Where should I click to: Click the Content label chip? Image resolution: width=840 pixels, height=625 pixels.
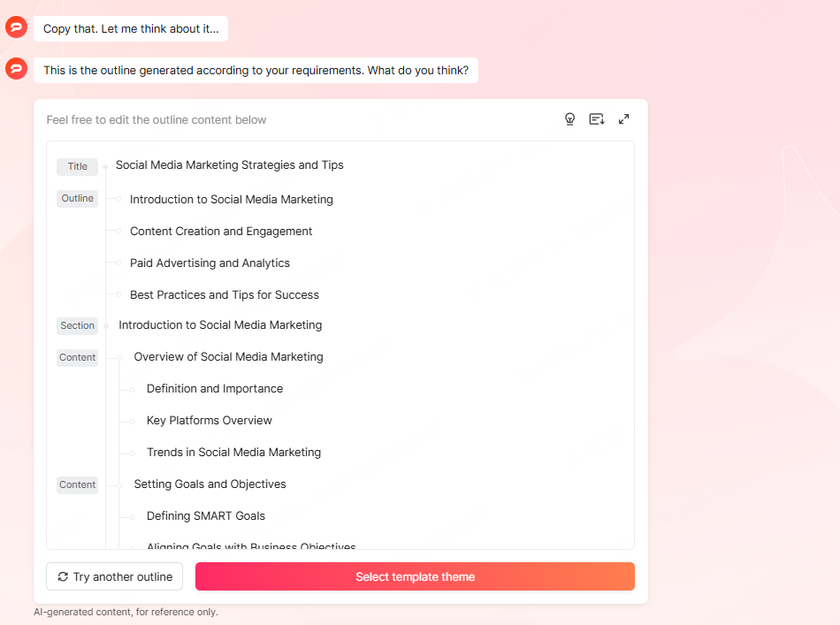coord(77,357)
